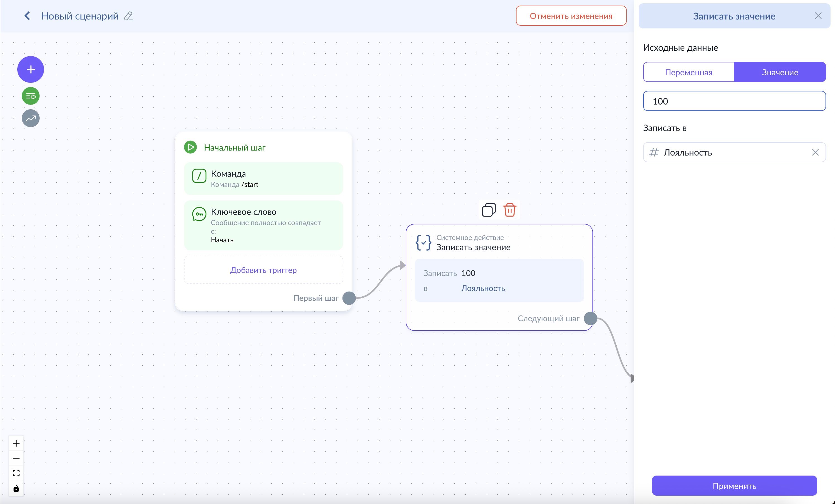
Task: Click the purple plus add-step button
Action: pyautogui.click(x=30, y=69)
